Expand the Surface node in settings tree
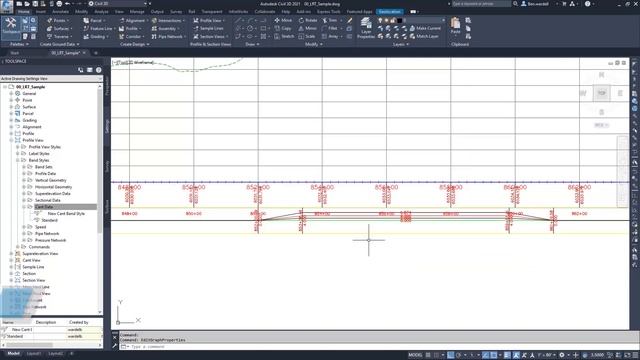The image size is (640, 360). point(11,107)
